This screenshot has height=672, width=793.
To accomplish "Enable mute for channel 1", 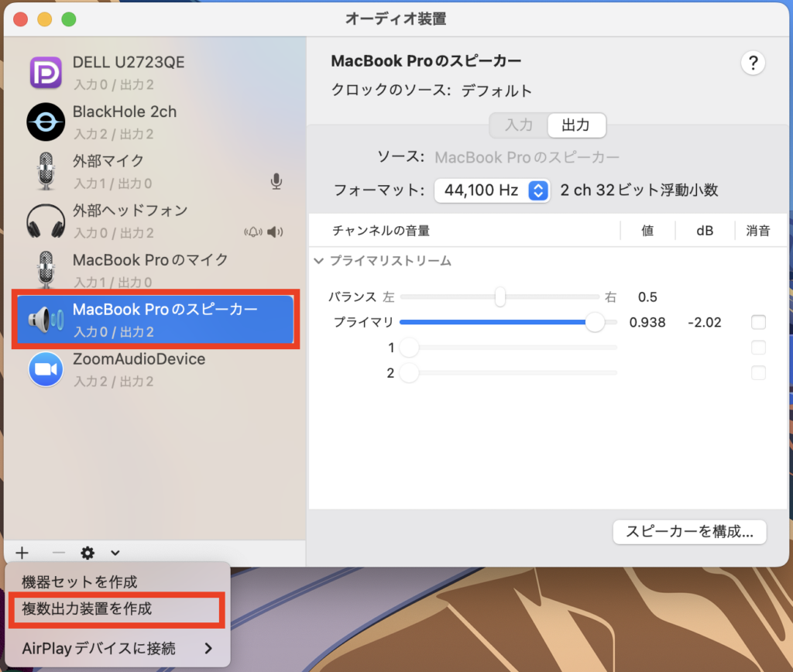I will point(758,348).
